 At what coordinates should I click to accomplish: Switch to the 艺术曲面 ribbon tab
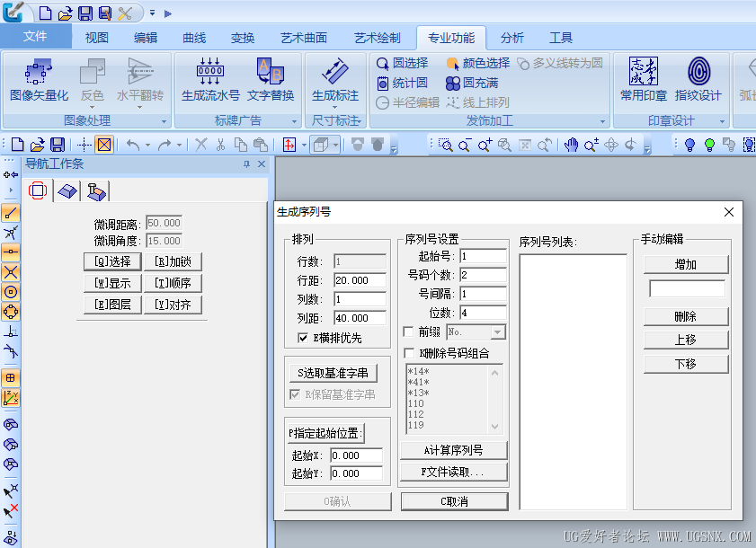click(x=303, y=38)
